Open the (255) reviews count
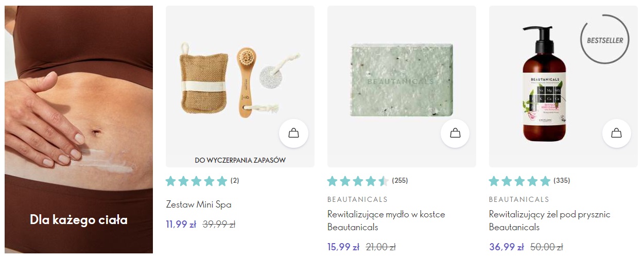 pos(400,181)
